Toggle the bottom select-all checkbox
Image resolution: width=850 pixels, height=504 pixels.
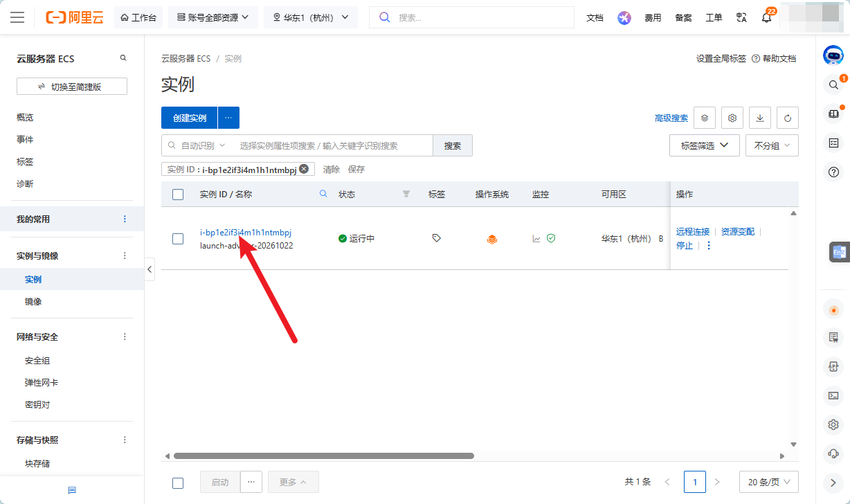(178, 483)
